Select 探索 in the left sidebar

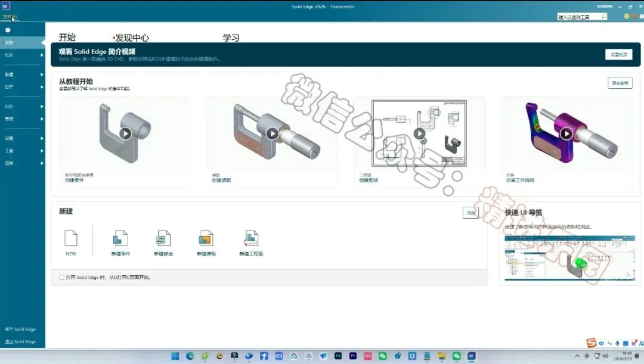[22, 43]
